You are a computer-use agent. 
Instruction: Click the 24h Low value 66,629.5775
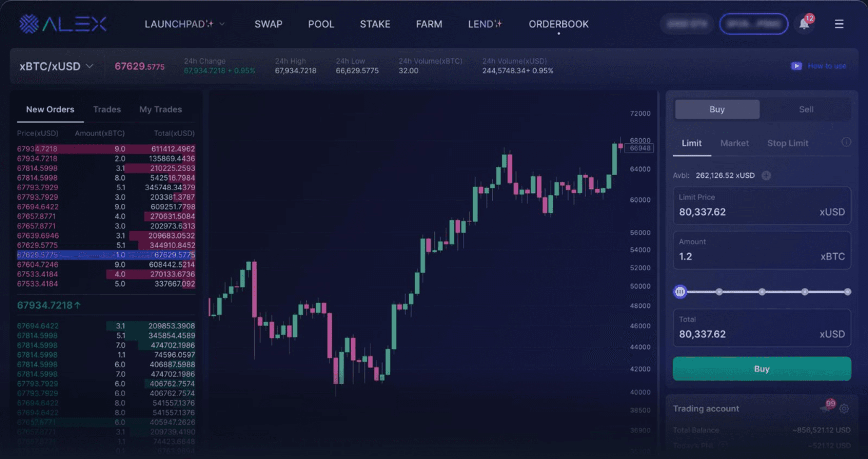tap(357, 70)
